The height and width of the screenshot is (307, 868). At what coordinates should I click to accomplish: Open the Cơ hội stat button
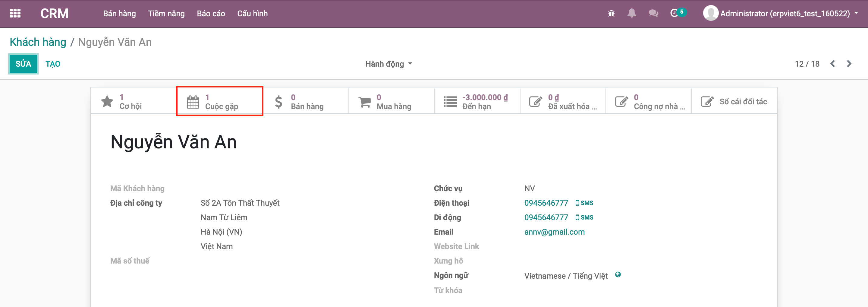[x=134, y=101]
